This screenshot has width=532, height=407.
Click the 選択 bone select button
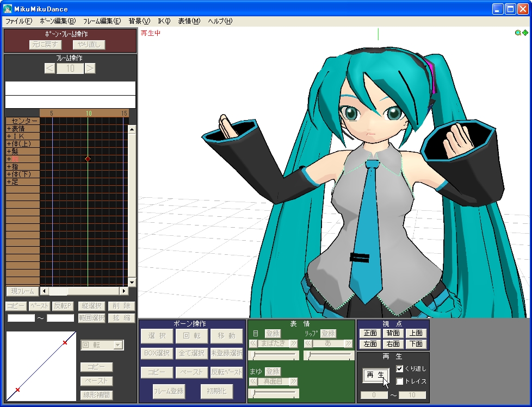pos(157,336)
